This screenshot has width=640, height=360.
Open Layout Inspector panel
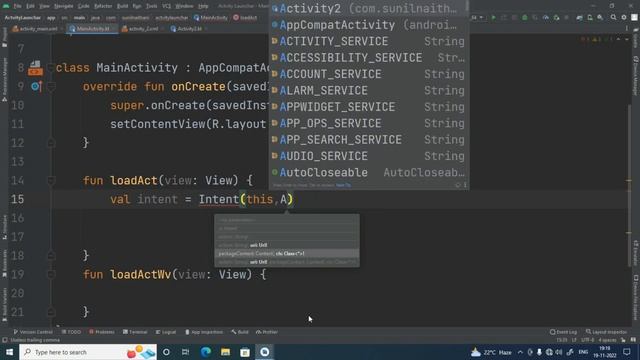[x=606, y=332]
